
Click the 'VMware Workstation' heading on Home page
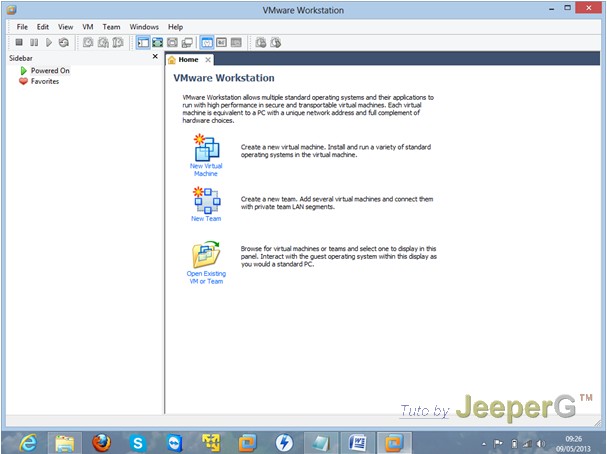(224, 78)
